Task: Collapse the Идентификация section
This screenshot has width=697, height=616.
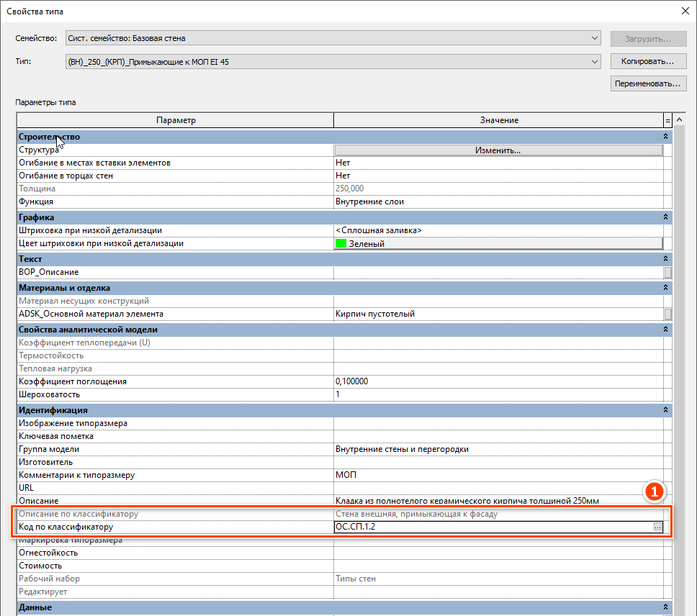Action: 666,410
